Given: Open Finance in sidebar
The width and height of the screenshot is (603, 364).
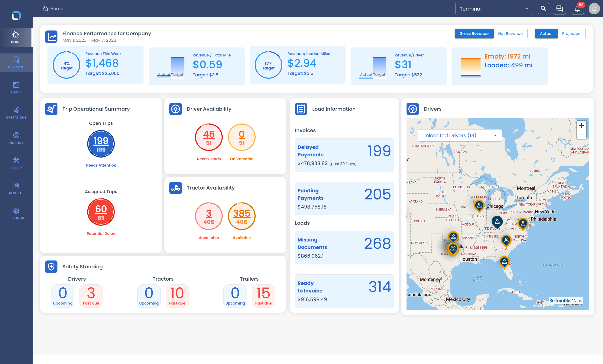Looking at the screenshot, I should pos(16,138).
